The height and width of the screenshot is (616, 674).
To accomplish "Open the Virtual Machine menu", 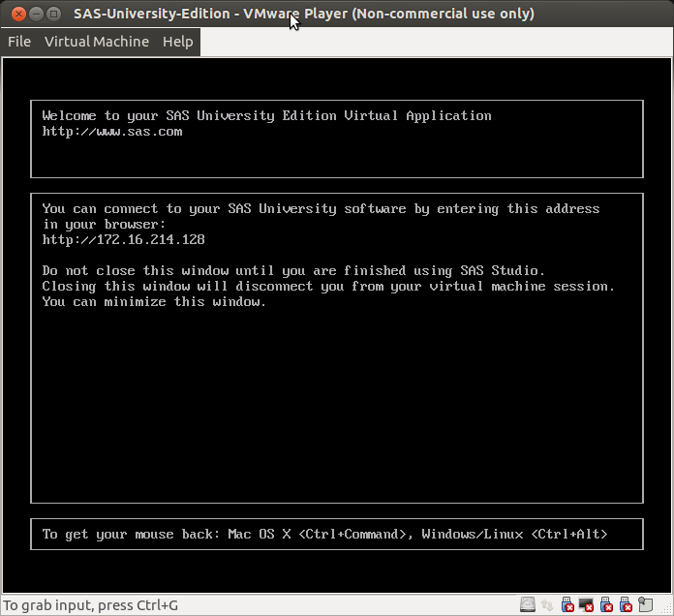I will pos(97,42).
